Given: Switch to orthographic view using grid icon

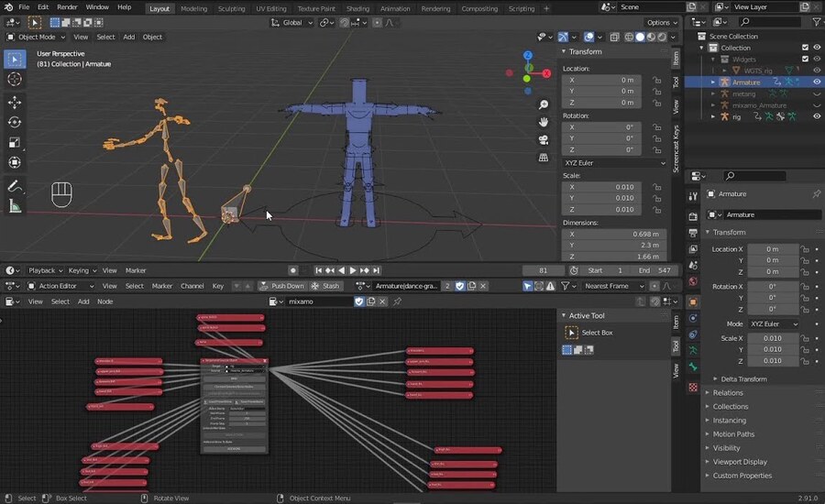Looking at the screenshot, I should (x=544, y=157).
